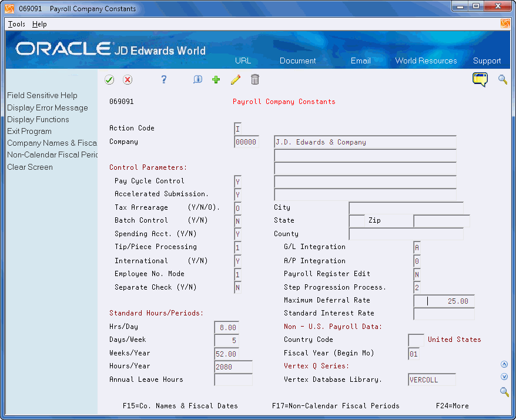Screen dimensions: 516x420
Task: Click the Tax Arrearage field
Action: tap(237, 208)
